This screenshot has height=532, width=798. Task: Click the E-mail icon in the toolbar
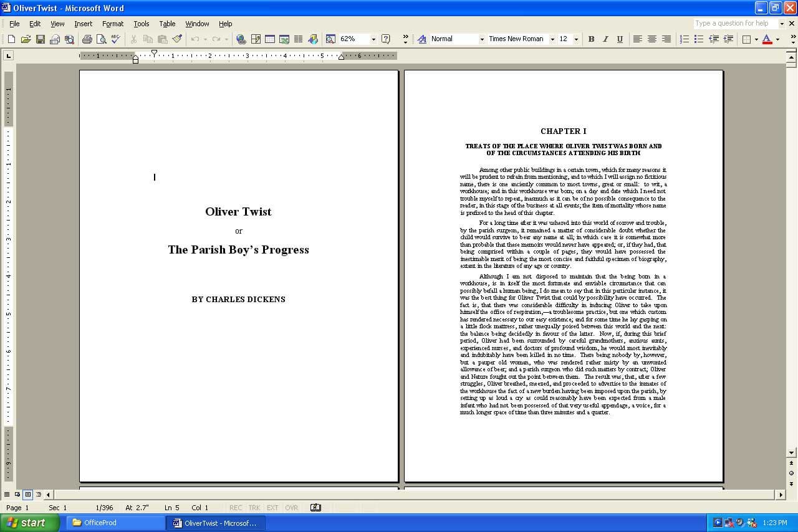tap(54, 39)
